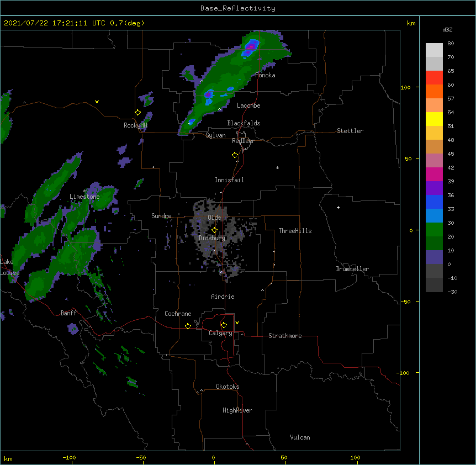
Task: Pick the yellow diamond marker right of Cochrane
Action: 188,326
